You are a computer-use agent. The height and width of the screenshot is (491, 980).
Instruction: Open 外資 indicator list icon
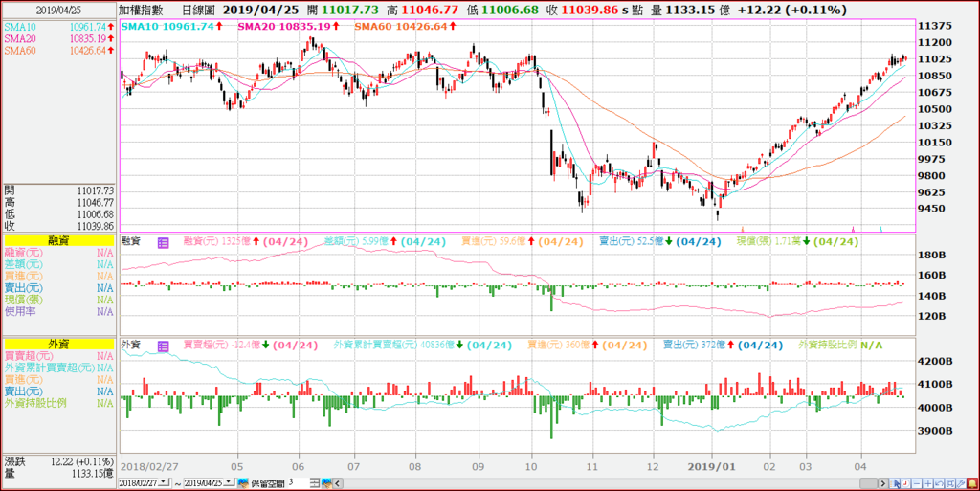click(x=163, y=346)
